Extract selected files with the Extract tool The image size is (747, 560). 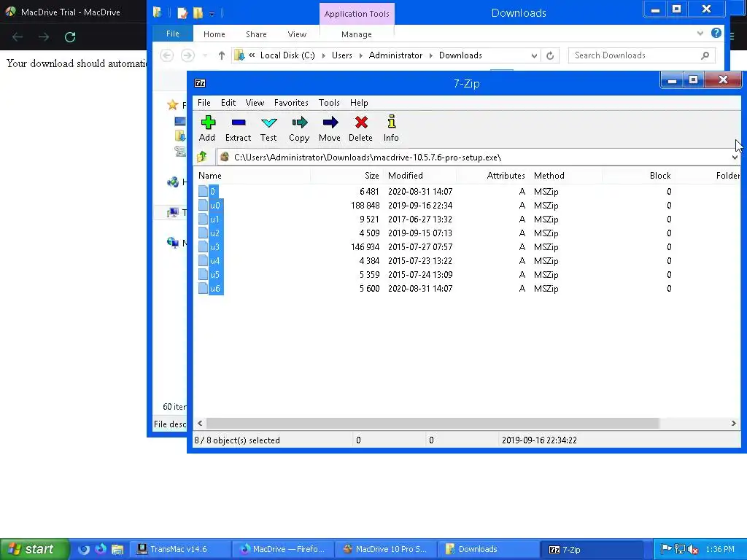click(x=238, y=128)
